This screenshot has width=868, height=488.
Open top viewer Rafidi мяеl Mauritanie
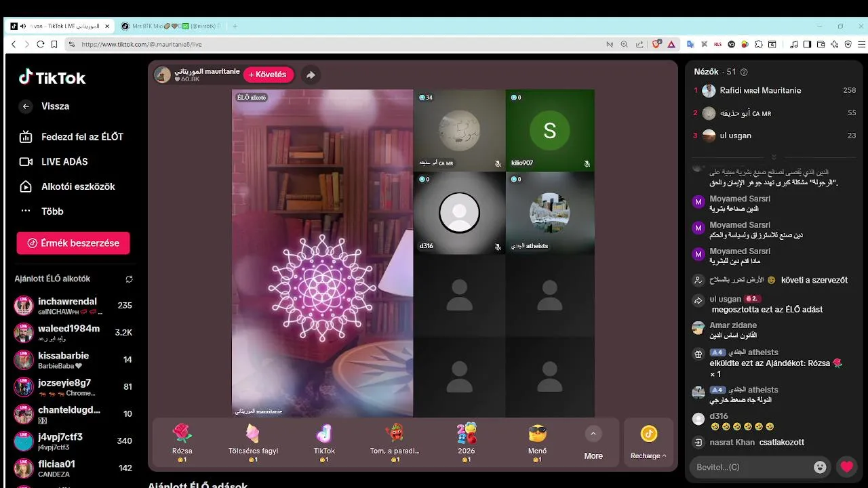(775, 91)
